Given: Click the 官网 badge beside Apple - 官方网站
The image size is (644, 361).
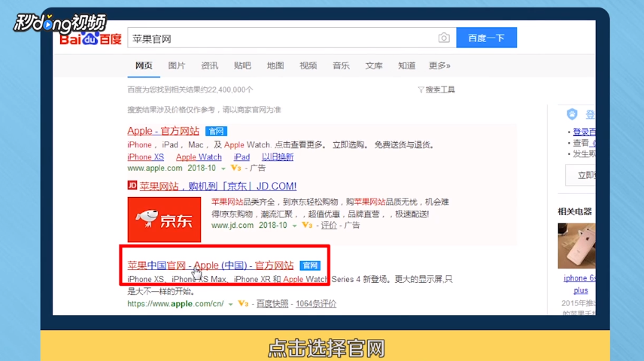Looking at the screenshot, I should [x=216, y=132].
